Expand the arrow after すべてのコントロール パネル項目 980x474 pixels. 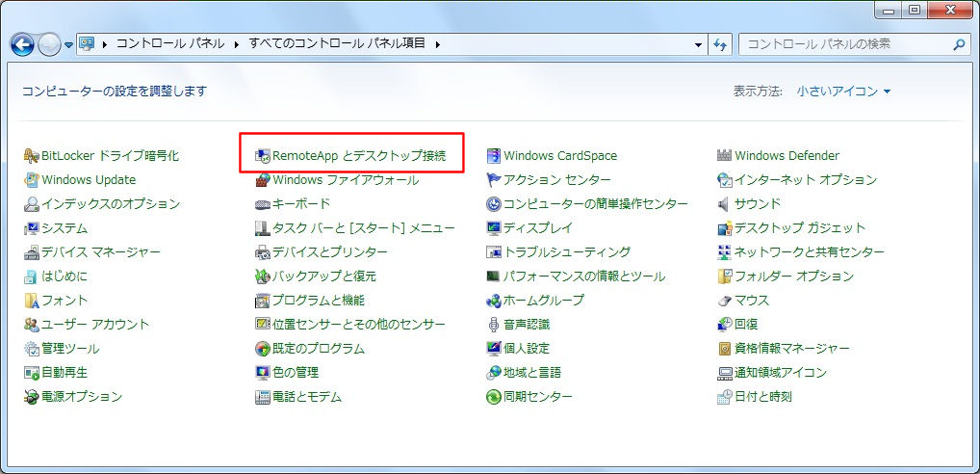pos(437,43)
